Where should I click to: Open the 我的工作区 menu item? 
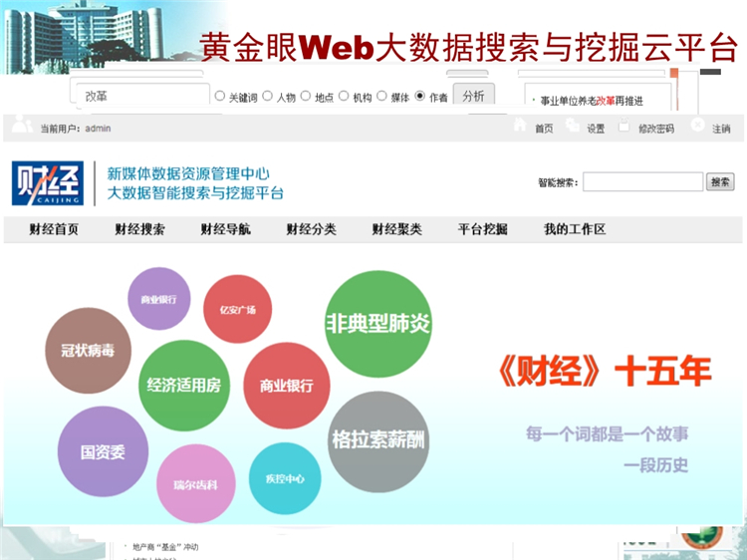pyautogui.click(x=575, y=229)
